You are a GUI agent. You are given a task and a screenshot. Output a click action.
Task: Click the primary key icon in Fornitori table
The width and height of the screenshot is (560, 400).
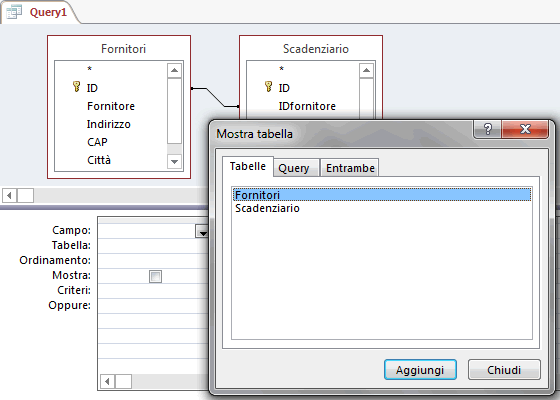[76, 86]
